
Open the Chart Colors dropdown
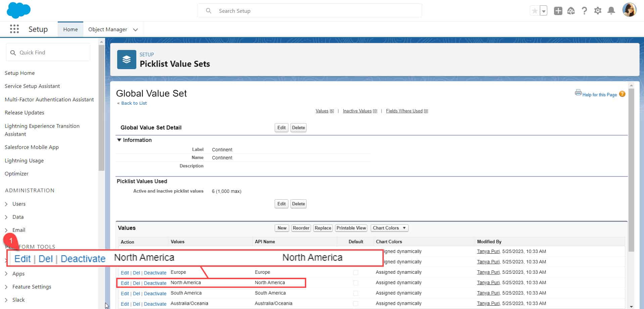click(389, 228)
